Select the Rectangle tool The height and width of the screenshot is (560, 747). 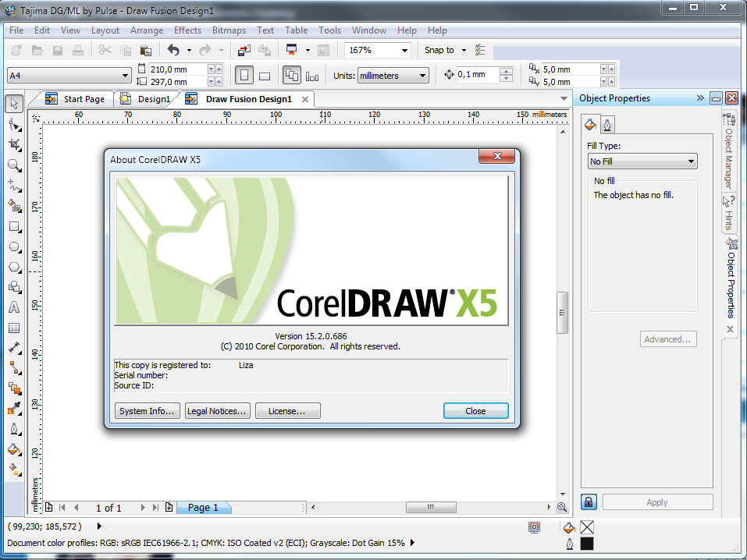coord(14,227)
